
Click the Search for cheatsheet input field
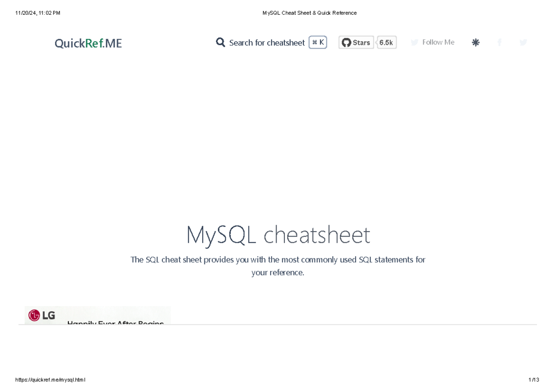click(x=266, y=42)
